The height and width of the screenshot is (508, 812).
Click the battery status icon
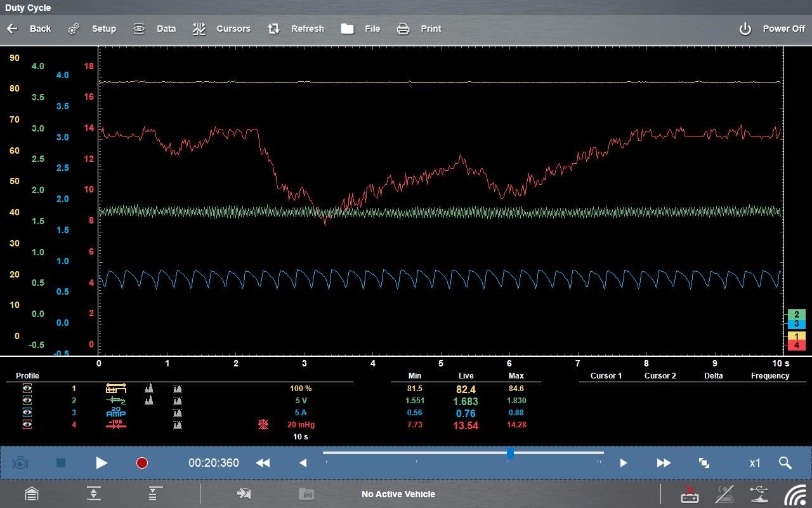click(x=690, y=494)
